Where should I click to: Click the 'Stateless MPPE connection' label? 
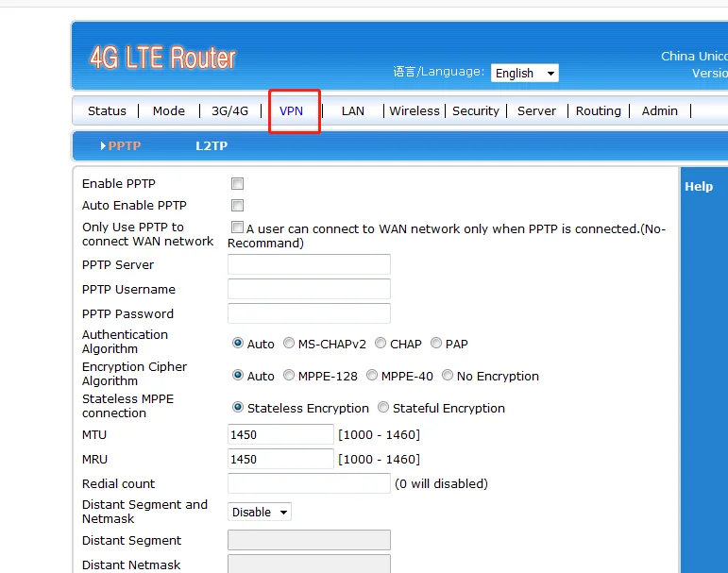[128, 406]
